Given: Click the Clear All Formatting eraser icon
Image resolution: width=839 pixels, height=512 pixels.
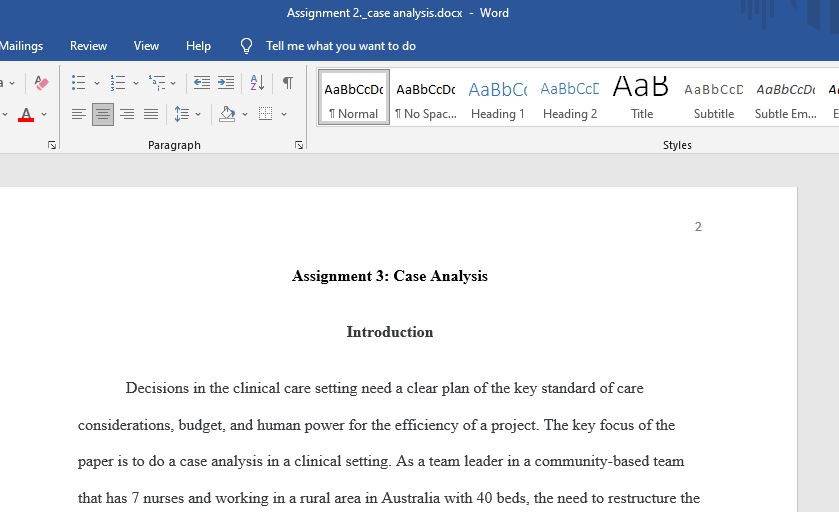Looking at the screenshot, I should (x=41, y=83).
